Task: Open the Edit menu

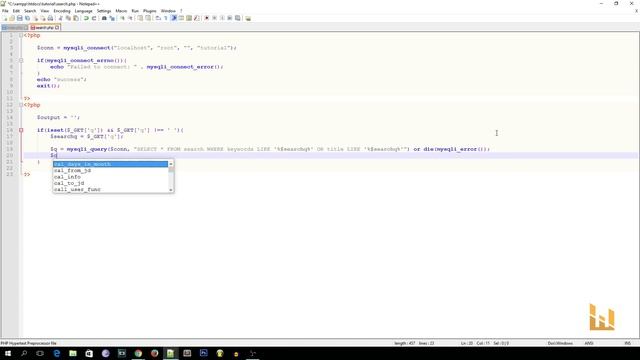Action: tap(16, 11)
